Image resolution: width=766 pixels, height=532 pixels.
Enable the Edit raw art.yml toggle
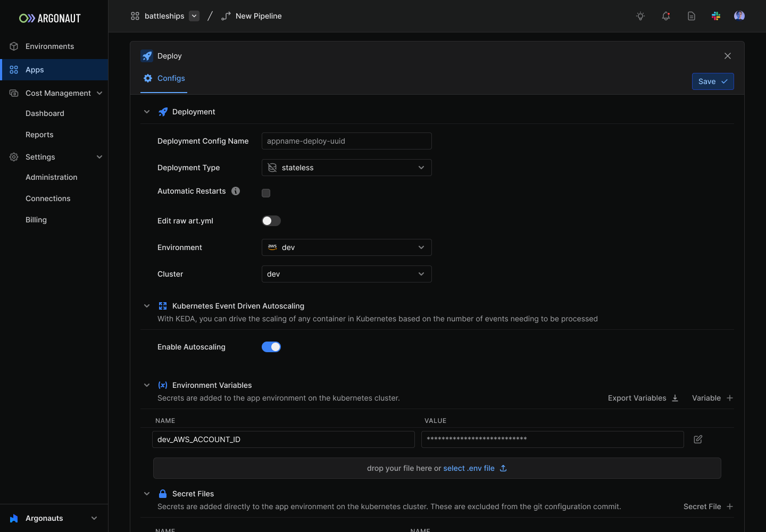tap(271, 220)
